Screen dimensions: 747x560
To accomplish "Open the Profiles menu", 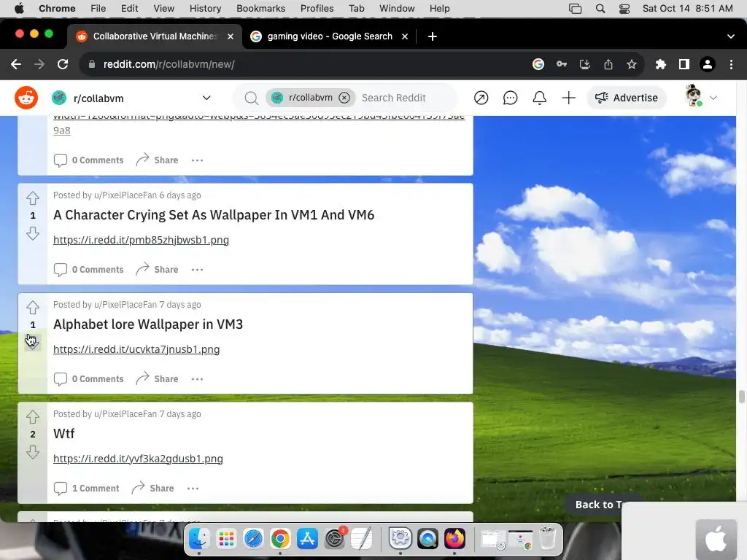I will click(317, 9).
